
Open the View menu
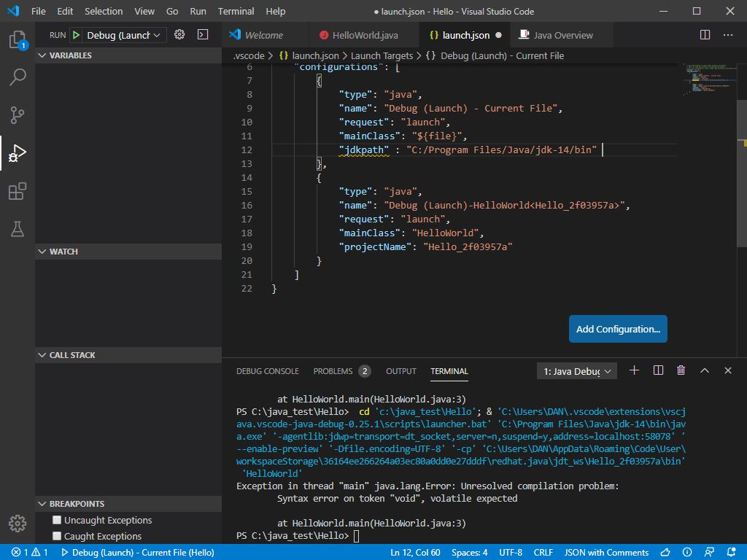tap(144, 11)
